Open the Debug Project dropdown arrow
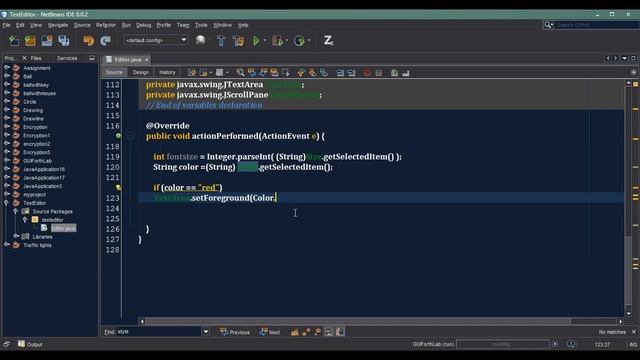 click(x=287, y=40)
